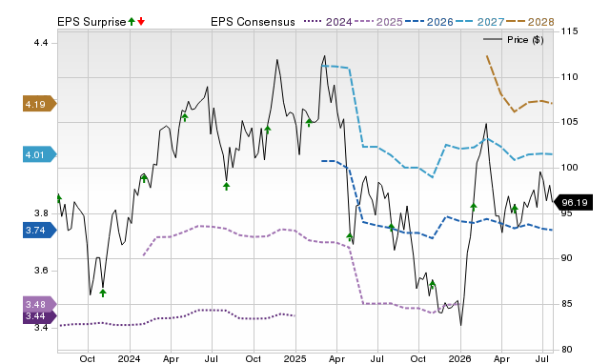Click the green up arrow in EPS Surprise legend

coord(132,22)
